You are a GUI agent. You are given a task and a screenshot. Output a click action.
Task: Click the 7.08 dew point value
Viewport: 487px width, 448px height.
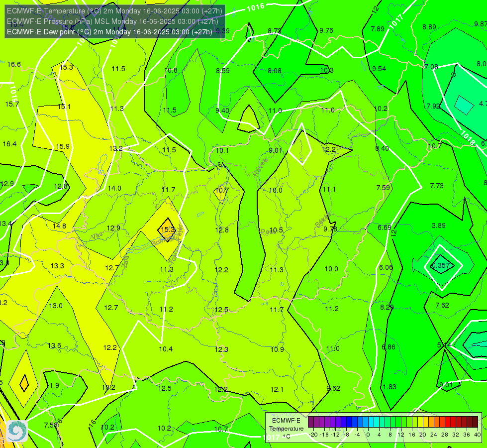[431, 67]
